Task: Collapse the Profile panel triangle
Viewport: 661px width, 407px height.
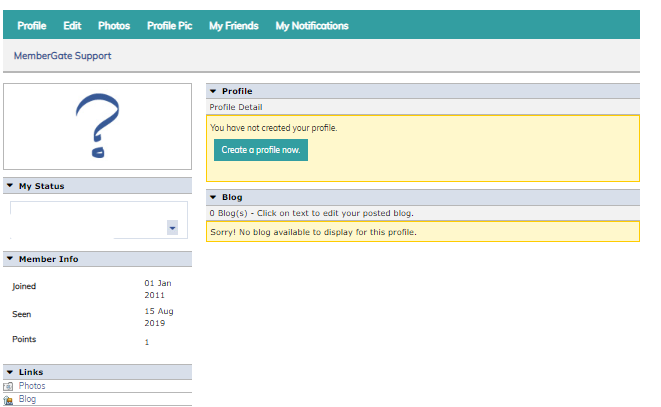Action: click(x=213, y=91)
